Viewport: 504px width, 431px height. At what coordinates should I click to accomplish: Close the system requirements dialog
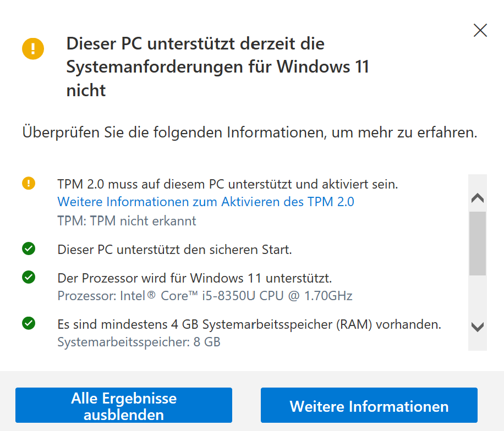[480, 30]
